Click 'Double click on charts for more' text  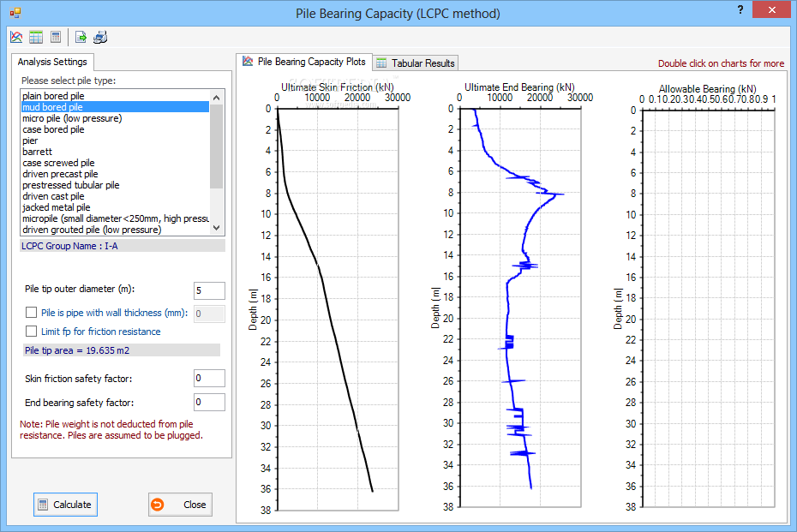click(x=721, y=63)
